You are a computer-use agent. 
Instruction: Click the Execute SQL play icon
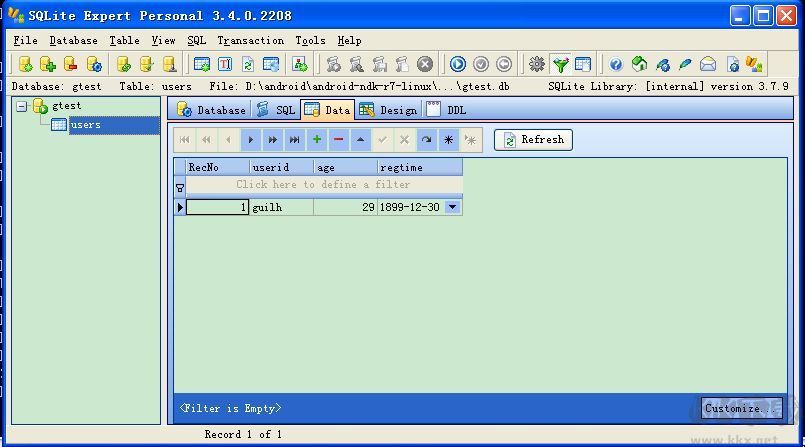point(457,64)
